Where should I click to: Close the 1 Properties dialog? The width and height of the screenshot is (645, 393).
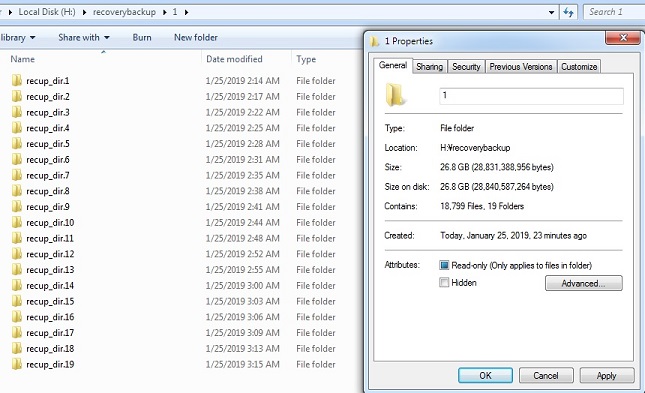(623, 38)
